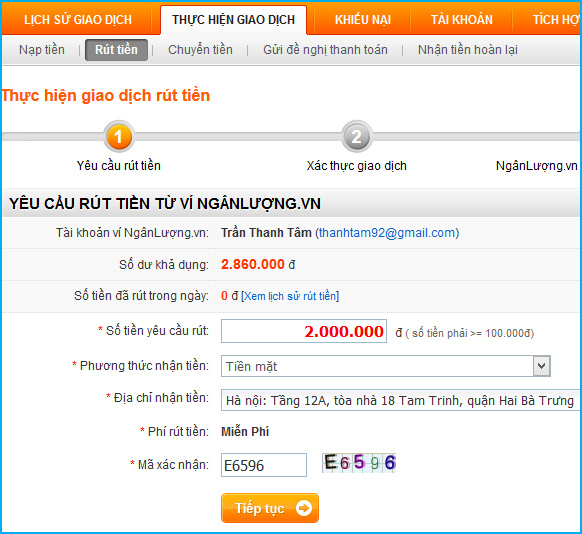
Task: Click the Tiếp tục button
Action: 270,508
